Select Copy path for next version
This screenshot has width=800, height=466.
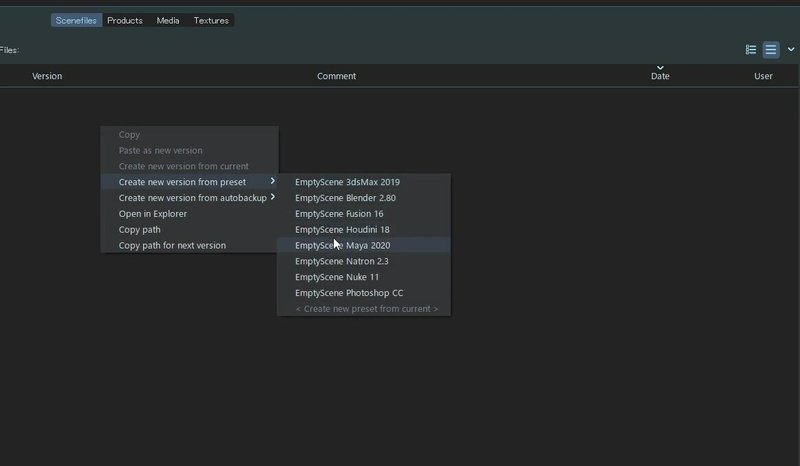click(x=189, y=245)
